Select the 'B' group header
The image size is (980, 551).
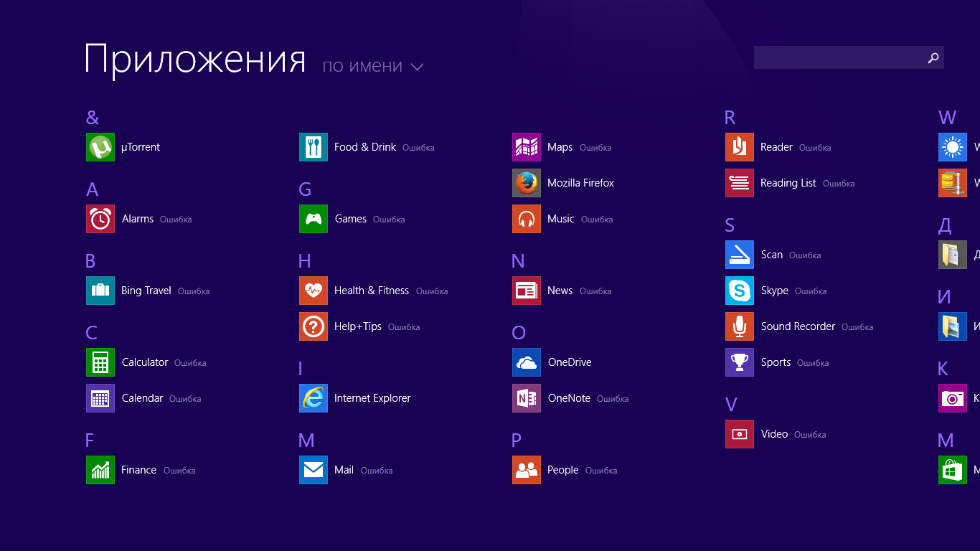coord(90,261)
